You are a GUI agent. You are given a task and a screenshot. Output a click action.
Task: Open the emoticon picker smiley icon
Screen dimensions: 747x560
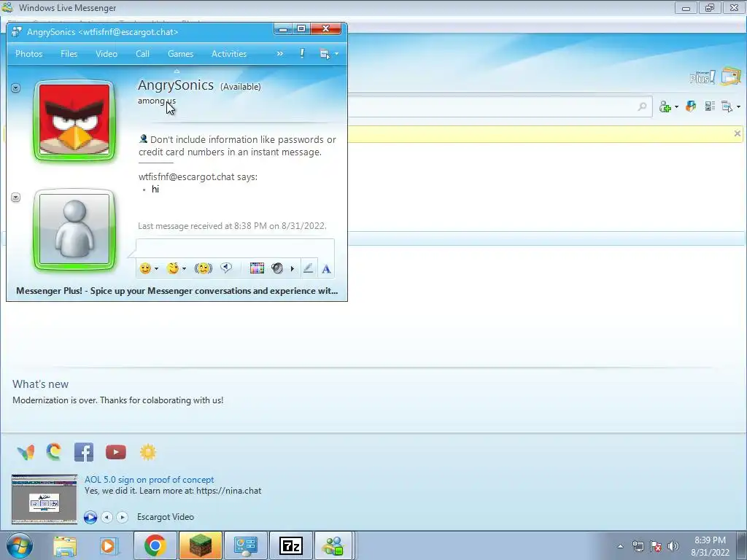(x=145, y=268)
